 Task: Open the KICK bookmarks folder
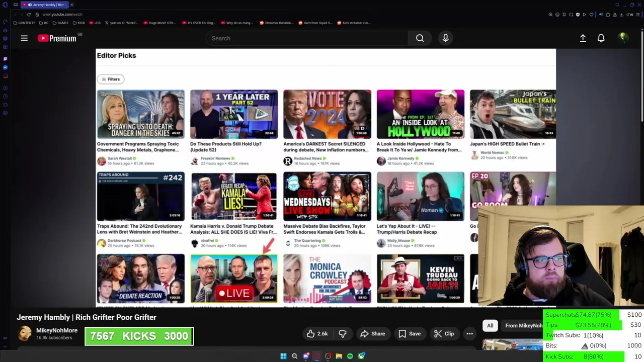[x=78, y=23]
